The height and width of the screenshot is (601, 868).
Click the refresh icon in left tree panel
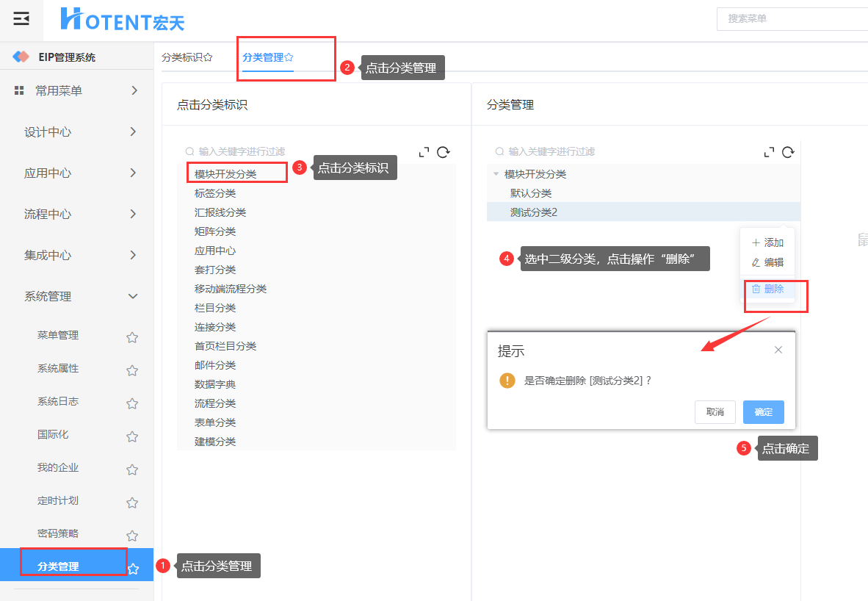443,152
